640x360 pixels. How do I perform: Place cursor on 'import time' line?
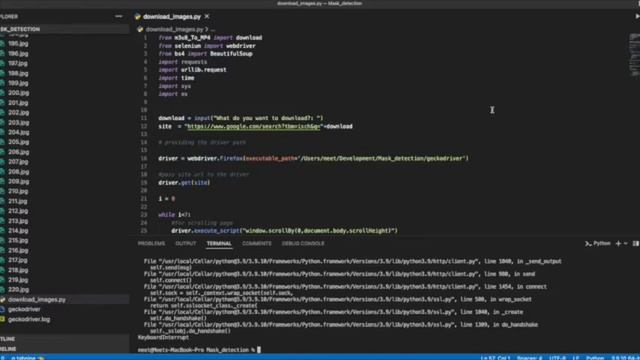tap(176, 78)
